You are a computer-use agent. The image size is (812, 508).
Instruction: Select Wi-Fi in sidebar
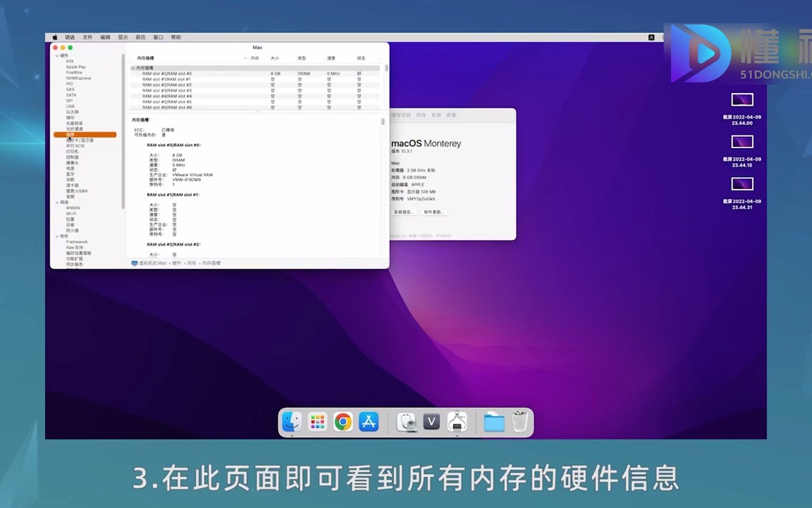pyautogui.click(x=71, y=214)
